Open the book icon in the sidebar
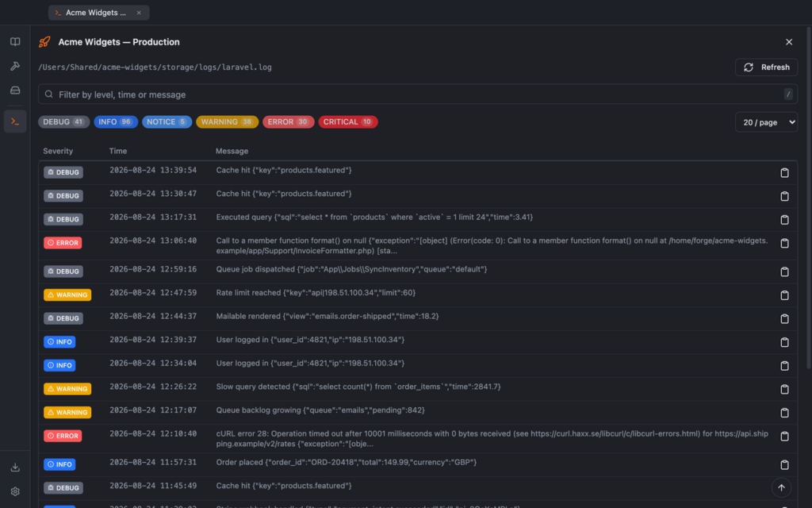 (x=15, y=41)
